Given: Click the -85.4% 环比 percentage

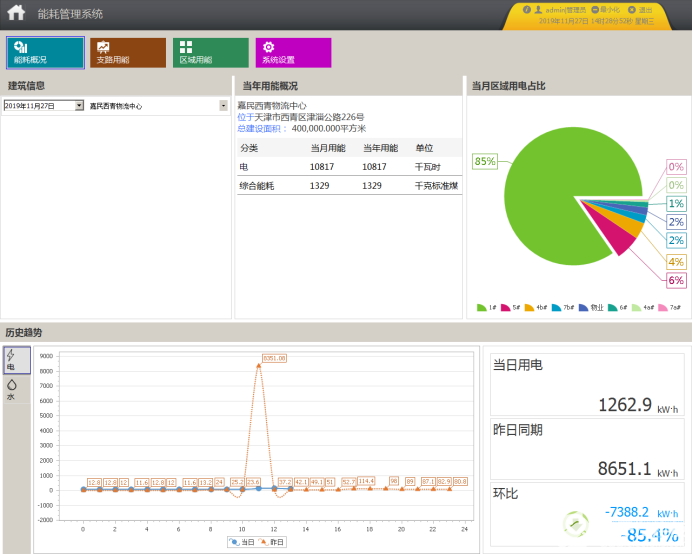Looking at the screenshot, I should click(x=649, y=535).
